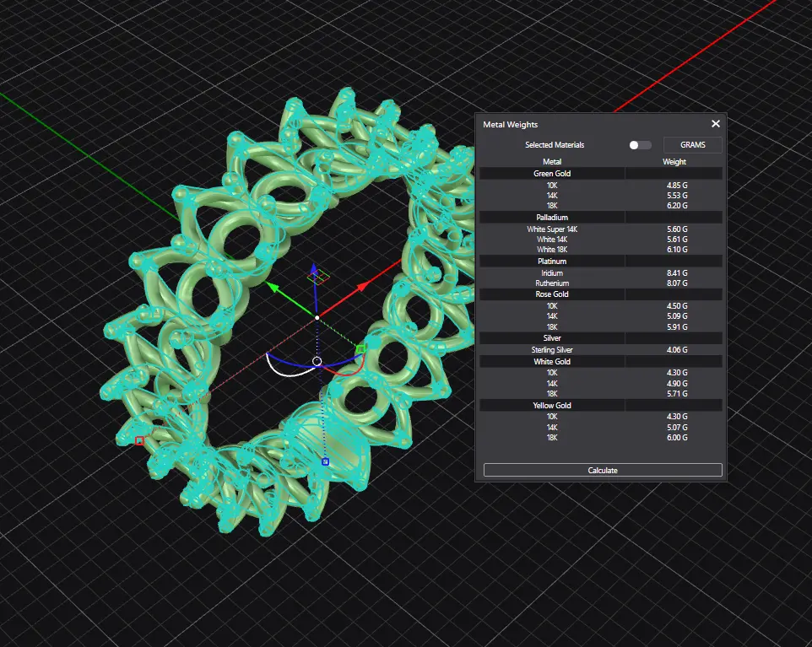
Task: Click the 5.71 G weight value
Action: (677, 394)
